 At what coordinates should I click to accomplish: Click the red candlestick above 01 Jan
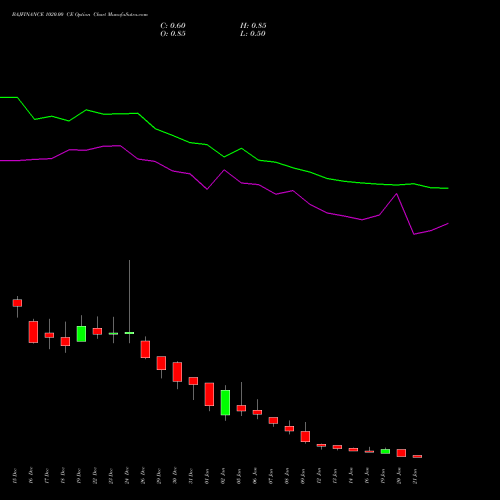(x=209, y=394)
